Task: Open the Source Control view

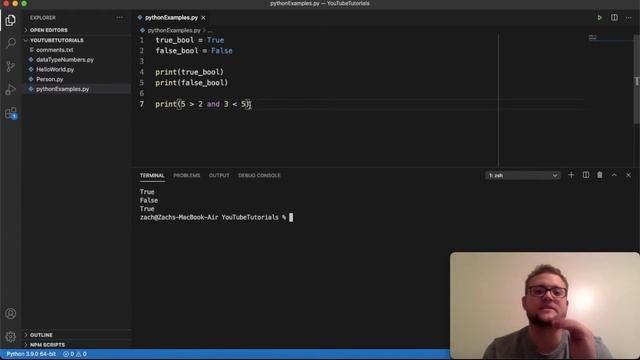Action: (x=11, y=66)
